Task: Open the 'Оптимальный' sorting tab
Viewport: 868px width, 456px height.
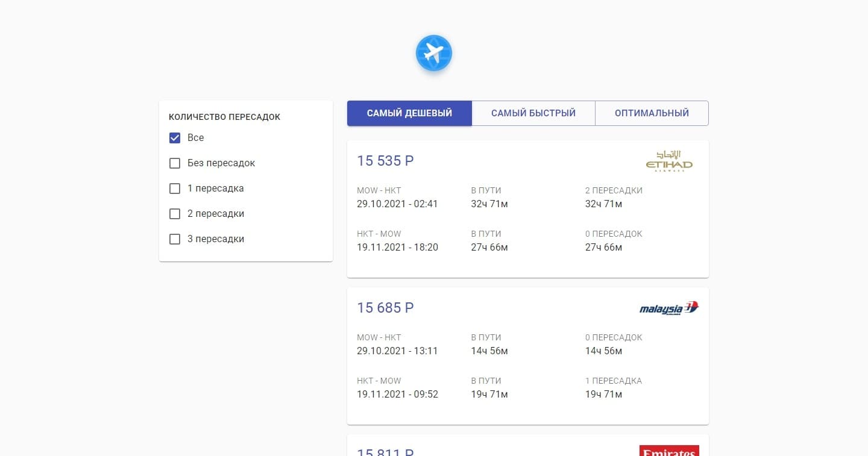Action: point(652,113)
